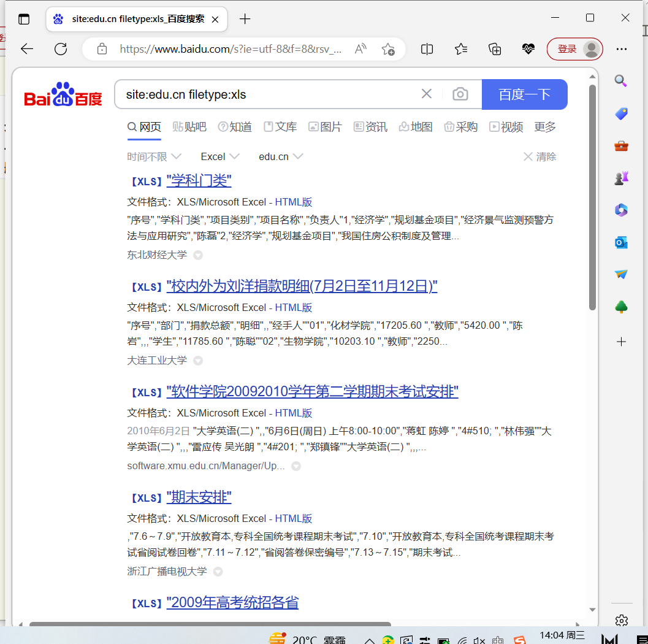The height and width of the screenshot is (644, 648).
Task: Open sidebar tree icon
Action: 621,307
